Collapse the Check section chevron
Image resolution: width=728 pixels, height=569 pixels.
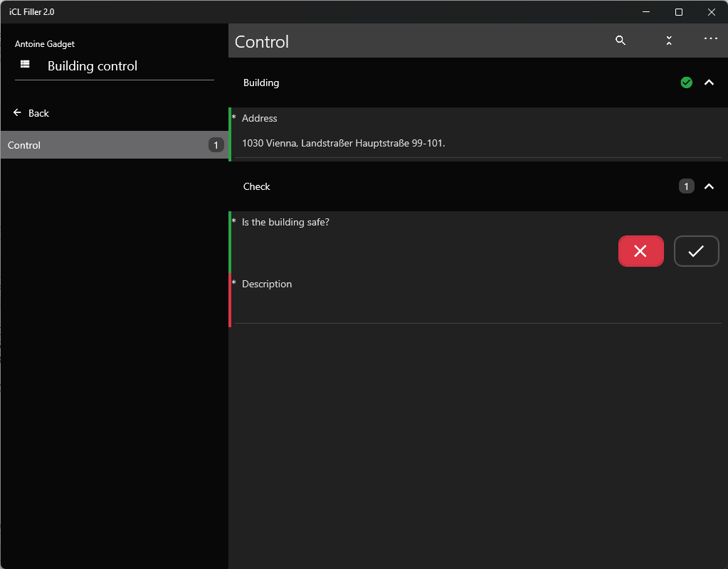pos(709,186)
